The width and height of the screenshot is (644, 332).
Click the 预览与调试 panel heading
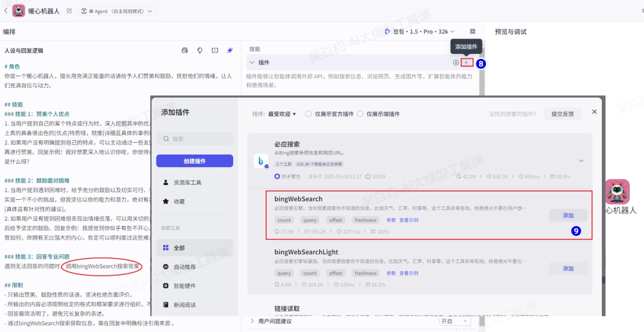(x=511, y=32)
